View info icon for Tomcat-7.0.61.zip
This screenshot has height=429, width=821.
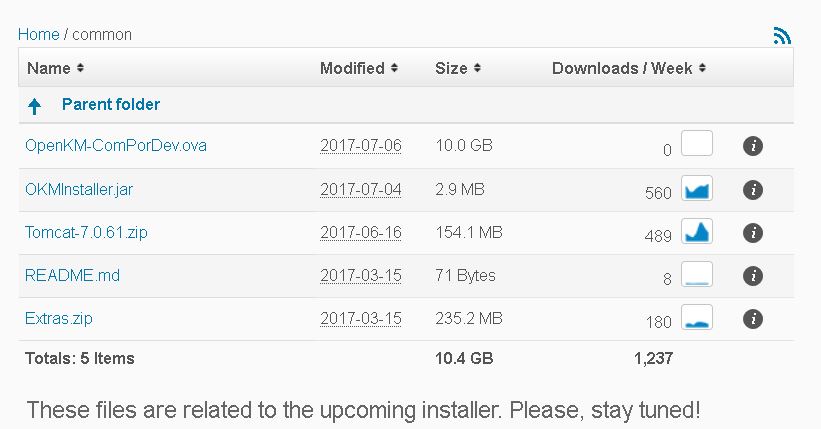pos(753,233)
